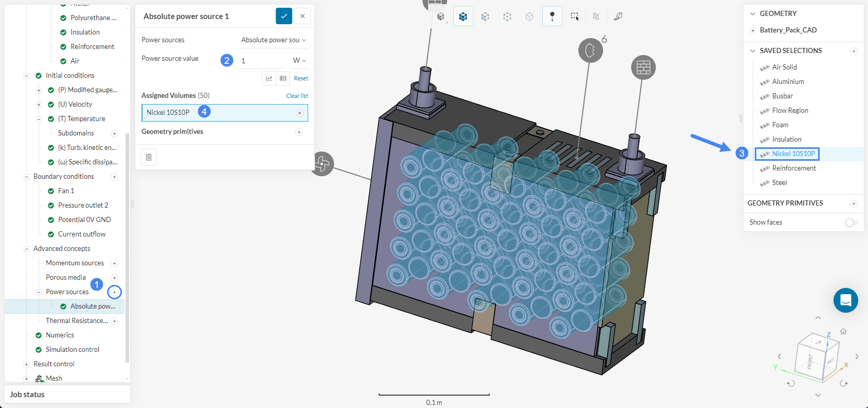Toggle the Show faces switch
The width and height of the screenshot is (868, 408).
(851, 223)
